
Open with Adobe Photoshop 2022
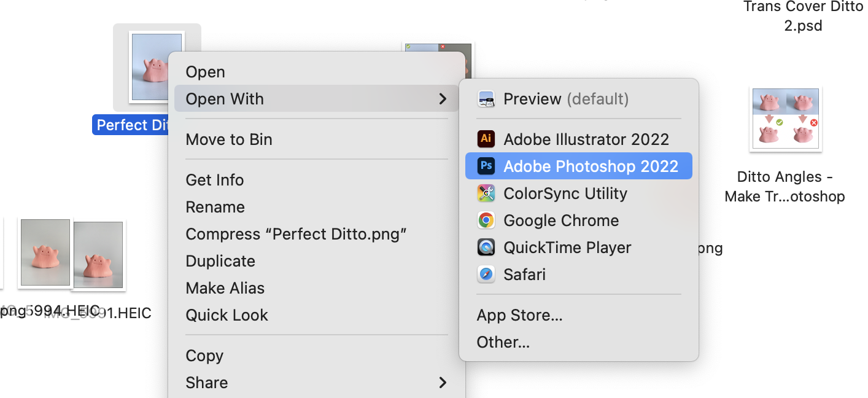pyautogui.click(x=579, y=166)
